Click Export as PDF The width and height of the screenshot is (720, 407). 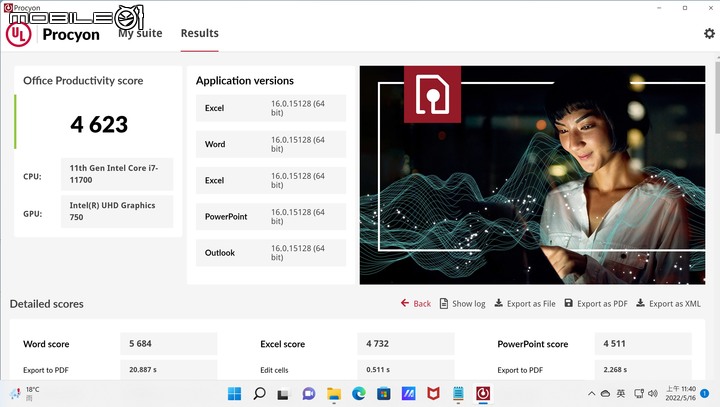coord(596,303)
